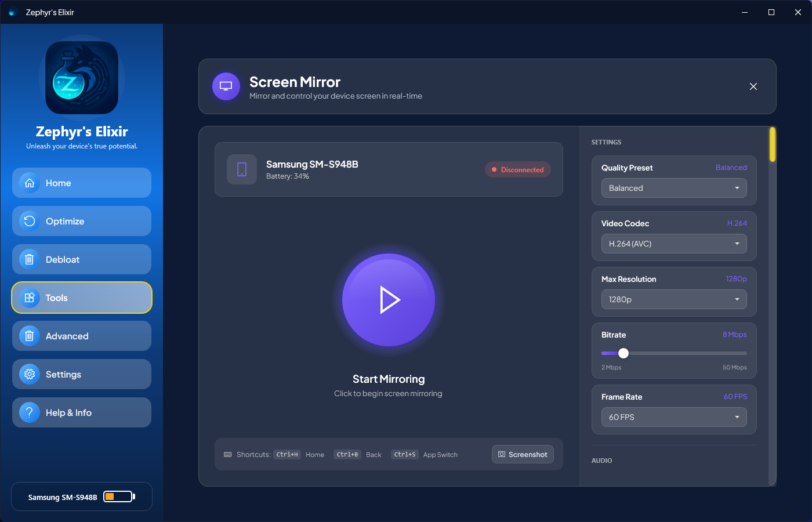Close the Screen Mirror panel

753,86
